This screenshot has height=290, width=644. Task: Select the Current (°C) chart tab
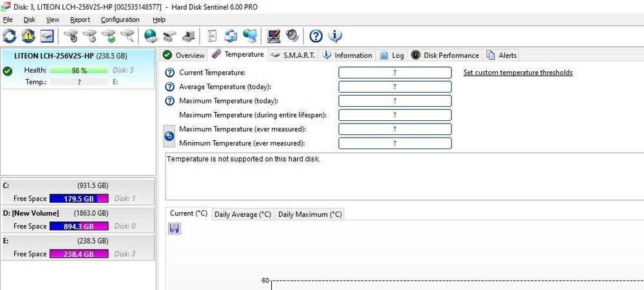(189, 213)
